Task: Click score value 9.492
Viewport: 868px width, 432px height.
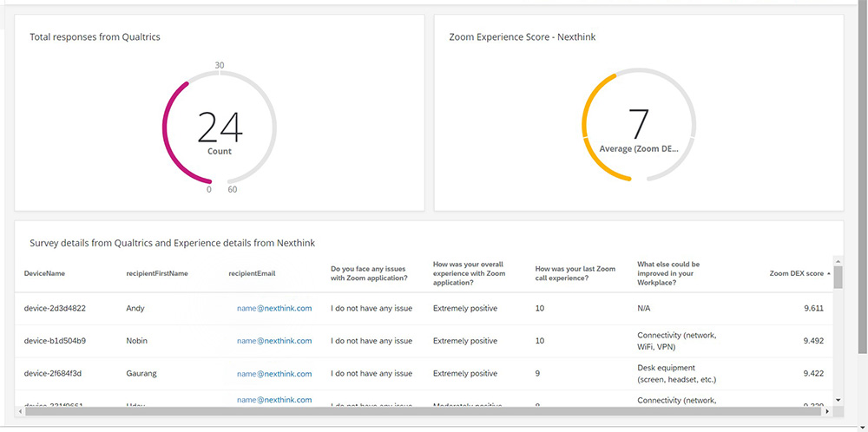Action: (814, 341)
